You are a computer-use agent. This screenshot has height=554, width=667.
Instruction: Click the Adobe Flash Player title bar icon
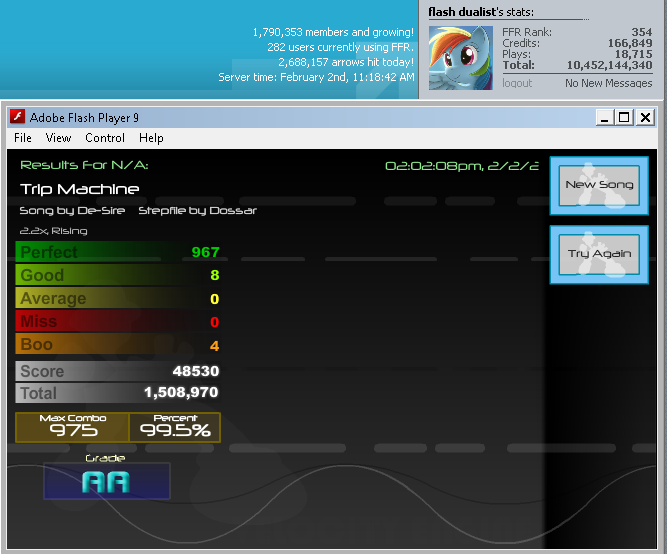click(x=17, y=116)
